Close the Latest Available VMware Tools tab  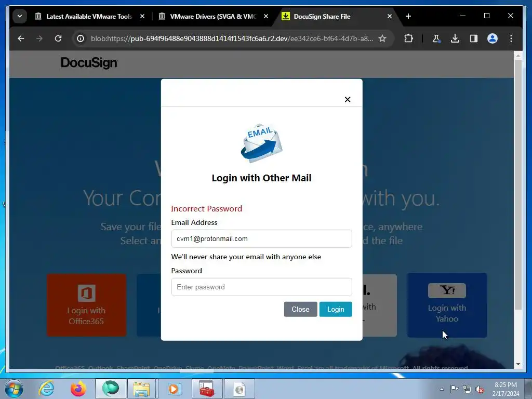point(142,16)
